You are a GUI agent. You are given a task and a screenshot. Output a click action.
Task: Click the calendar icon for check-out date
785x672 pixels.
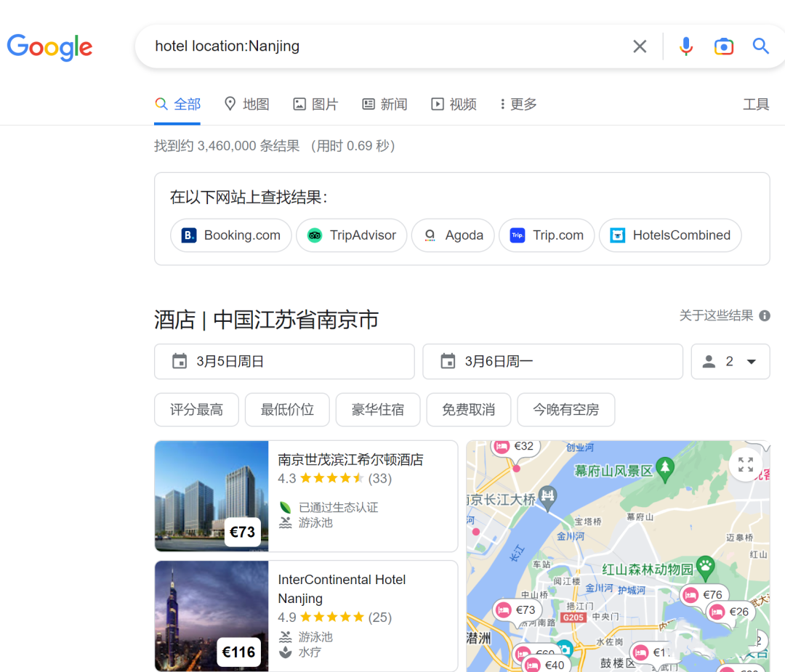point(448,361)
